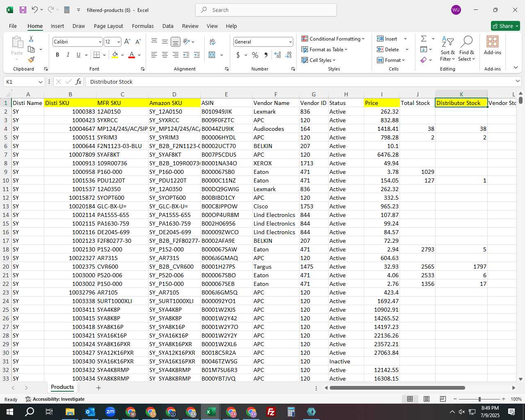Decrease font size with small A icon
Image resolution: width=525 pixels, height=420 pixels.
click(x=138, y=42)
